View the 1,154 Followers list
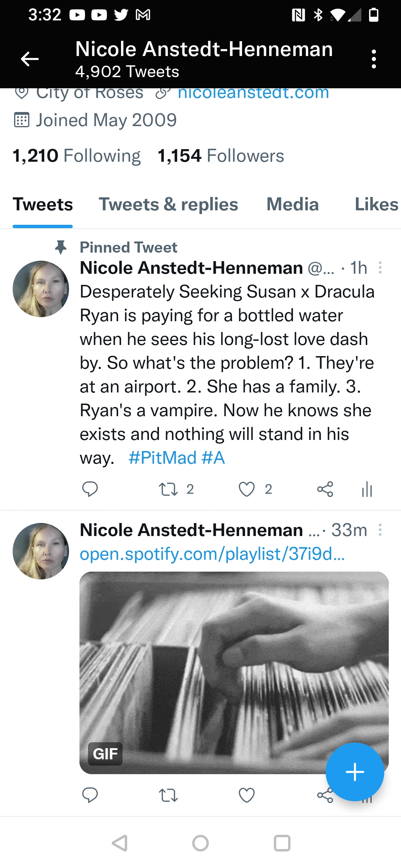 pos(221,156)
